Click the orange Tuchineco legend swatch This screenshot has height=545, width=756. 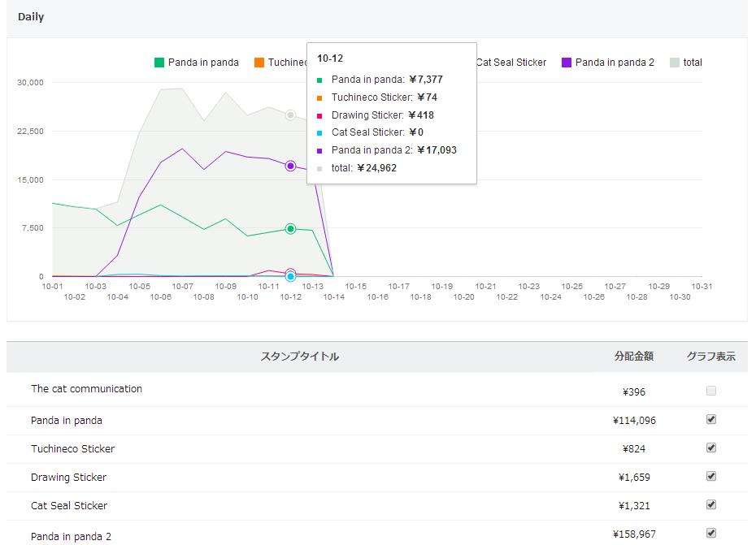pyautogui.click(x=259, y=63)
